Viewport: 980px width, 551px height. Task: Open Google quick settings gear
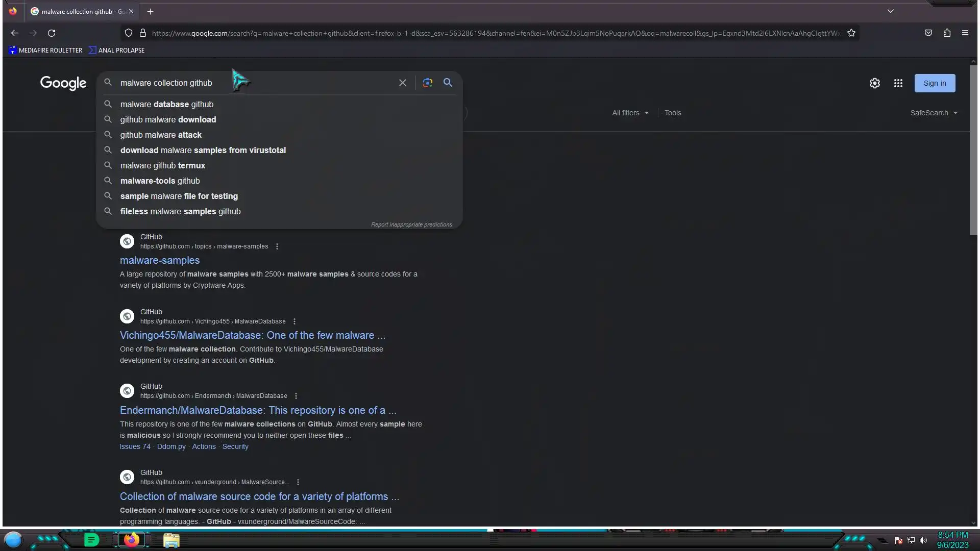[x=875, y=83]
